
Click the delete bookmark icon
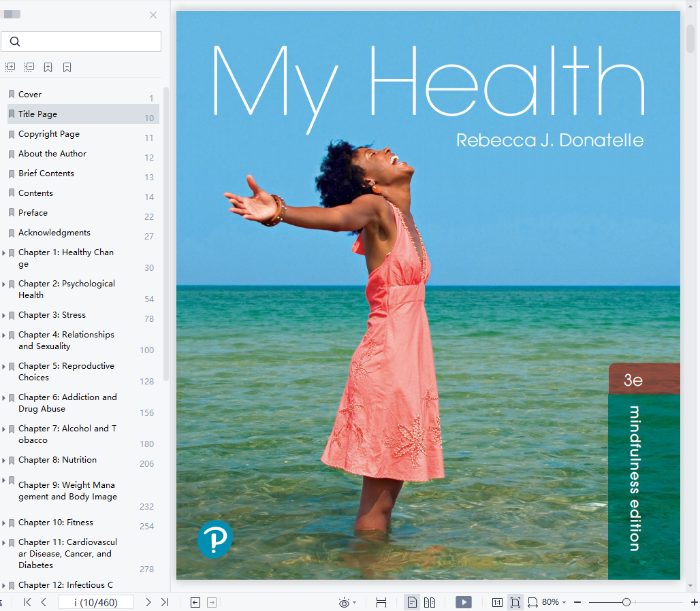tap(67, 67)
